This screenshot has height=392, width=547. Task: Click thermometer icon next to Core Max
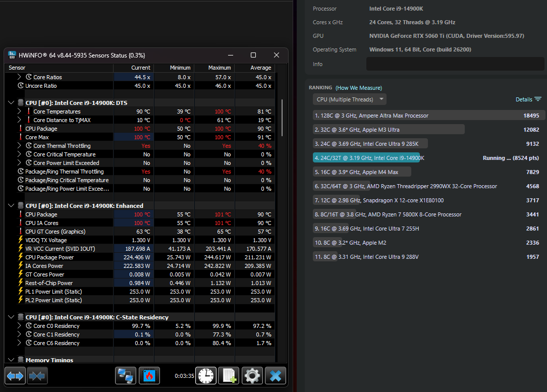click(21, 137)
